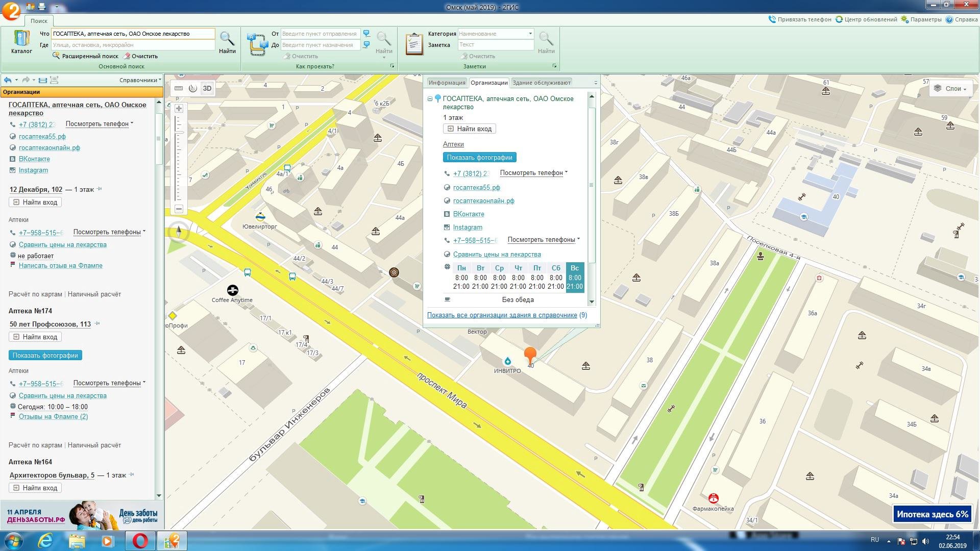Open the quick access toolbar dropdown arrow
This screenshot has width=980, height=551.
pos(56,7)
